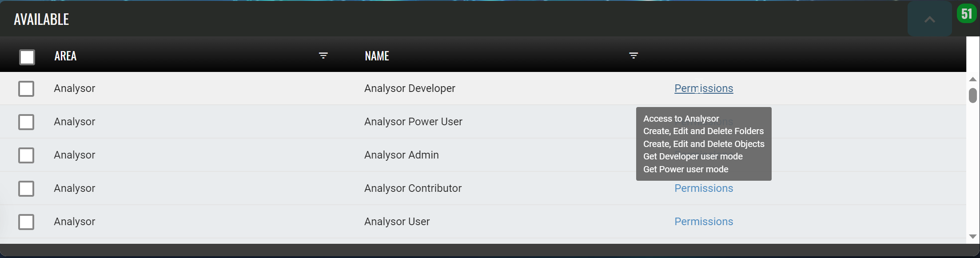Check the checkbox for Analysor Admin row

click(26, 155)
